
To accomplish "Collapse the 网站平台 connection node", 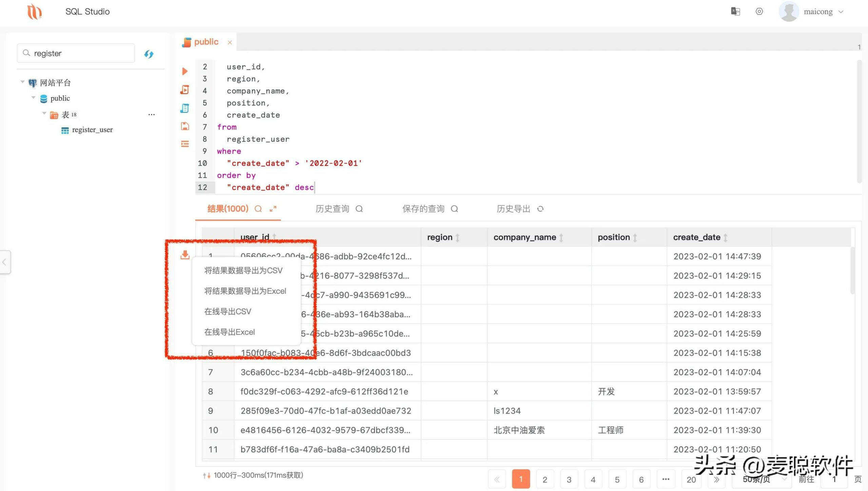I will 22,82.
